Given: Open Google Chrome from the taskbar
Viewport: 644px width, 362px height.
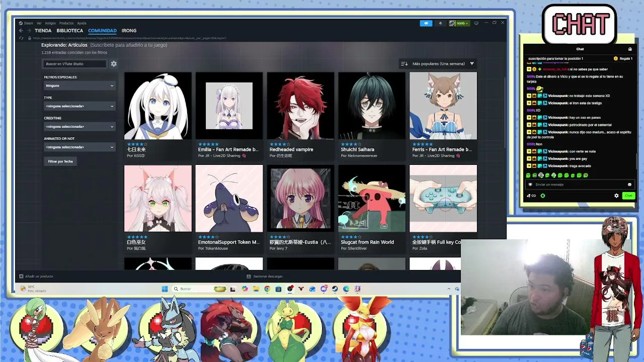Looking at the screenshot, I should 267,289.
